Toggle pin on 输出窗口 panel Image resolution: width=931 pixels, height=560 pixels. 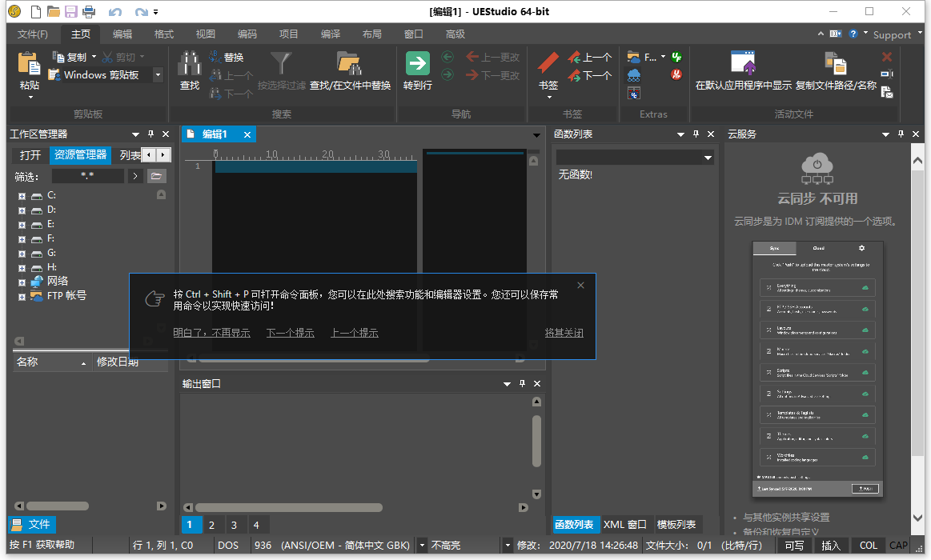point(523,384)
